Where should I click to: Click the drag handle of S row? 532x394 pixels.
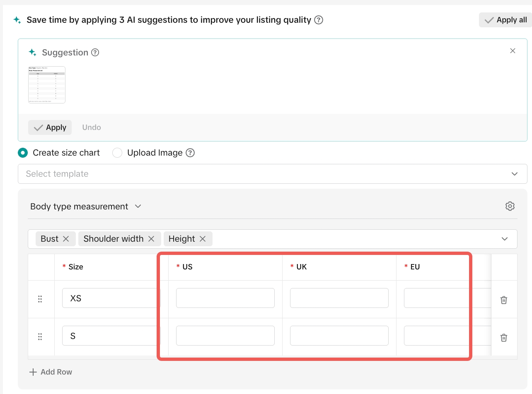tap(40, 336)
